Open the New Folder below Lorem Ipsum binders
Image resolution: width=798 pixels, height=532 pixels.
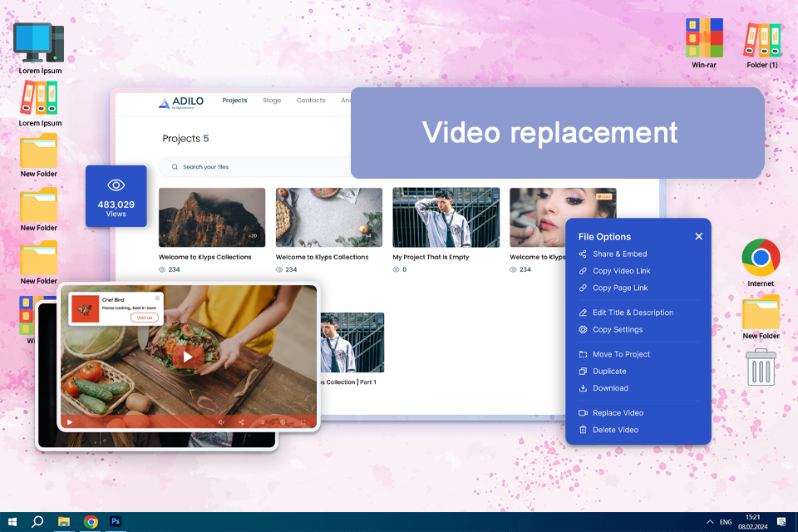(39, 151)
